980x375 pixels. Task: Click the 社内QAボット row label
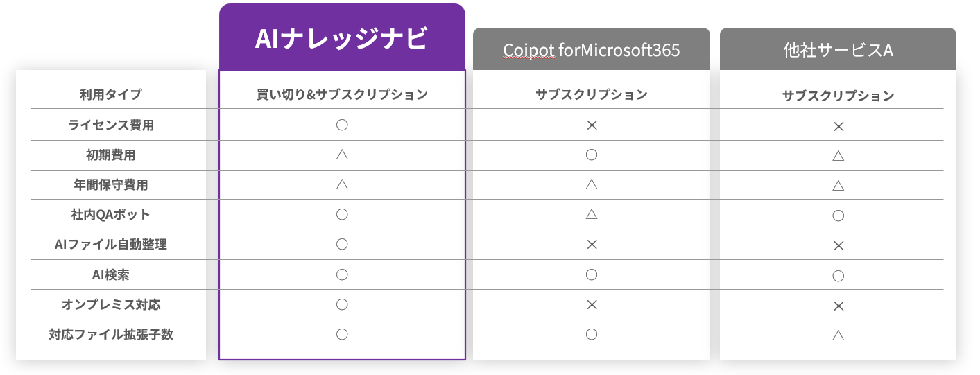pos(111,214)
